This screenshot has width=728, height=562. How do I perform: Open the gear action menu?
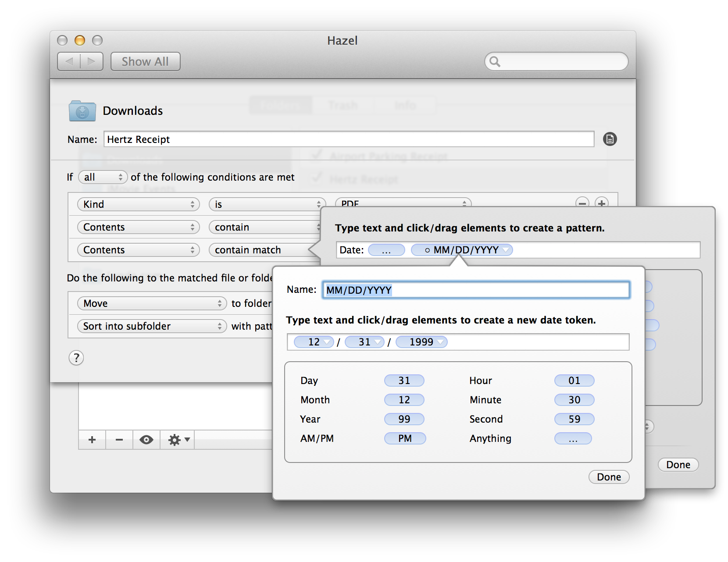pos(178,440)
